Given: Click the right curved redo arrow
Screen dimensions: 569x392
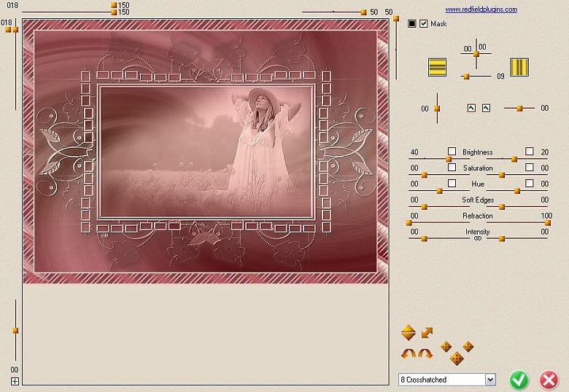Looking at the screenshot, I should tap(425, 353).
